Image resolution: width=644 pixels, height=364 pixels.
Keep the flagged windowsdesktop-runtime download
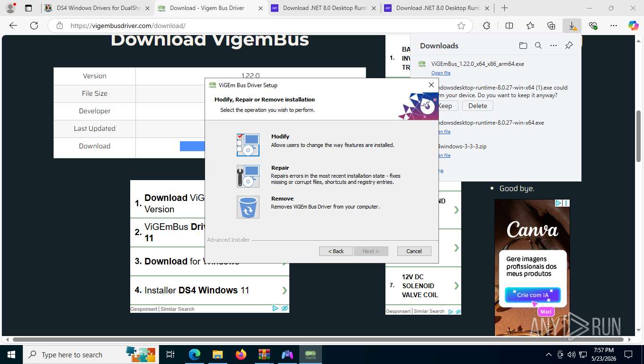click(445, 106)
